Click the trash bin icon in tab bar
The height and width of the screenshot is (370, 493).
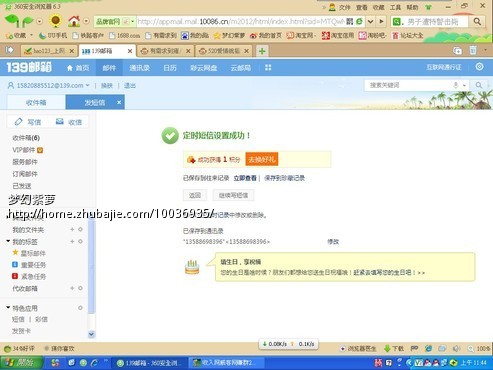coord(473,50)
